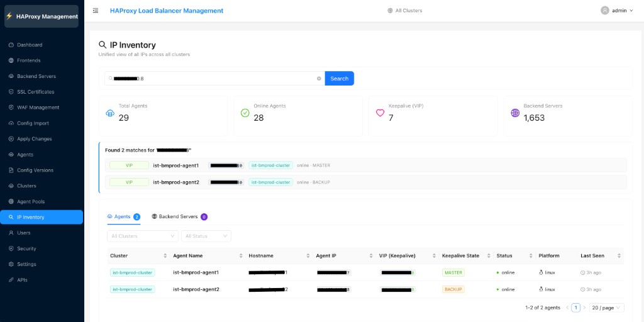Click into the IP search input field

(x=214, y=79)
